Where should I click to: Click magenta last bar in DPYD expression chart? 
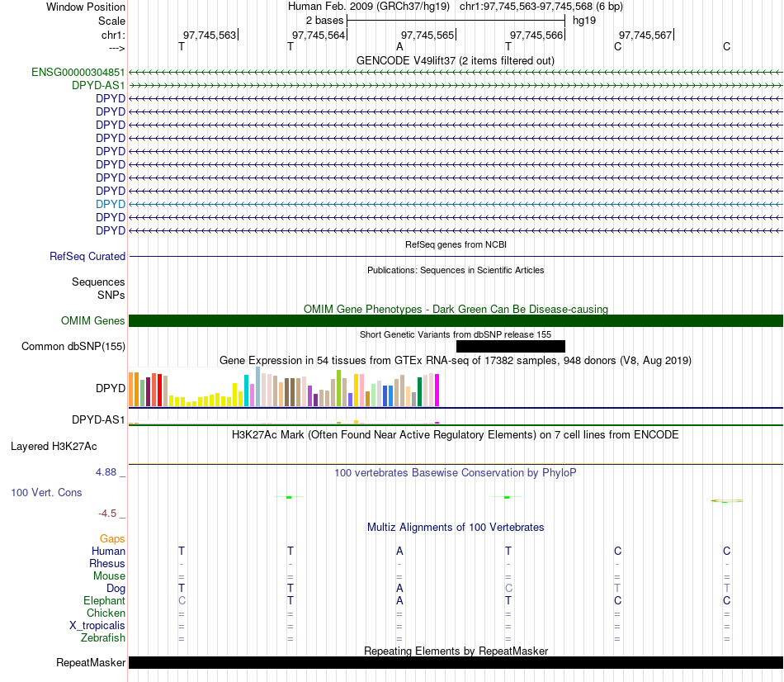pos(437,391)
